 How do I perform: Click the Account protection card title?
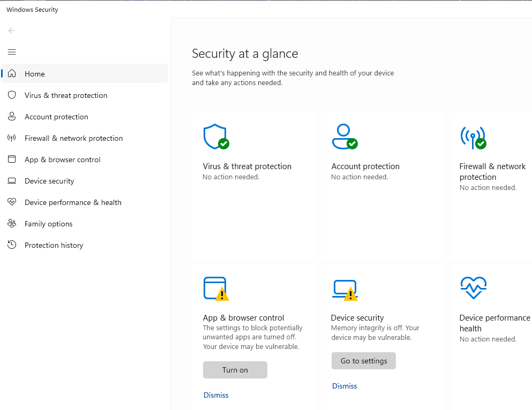tap(365, 166)
